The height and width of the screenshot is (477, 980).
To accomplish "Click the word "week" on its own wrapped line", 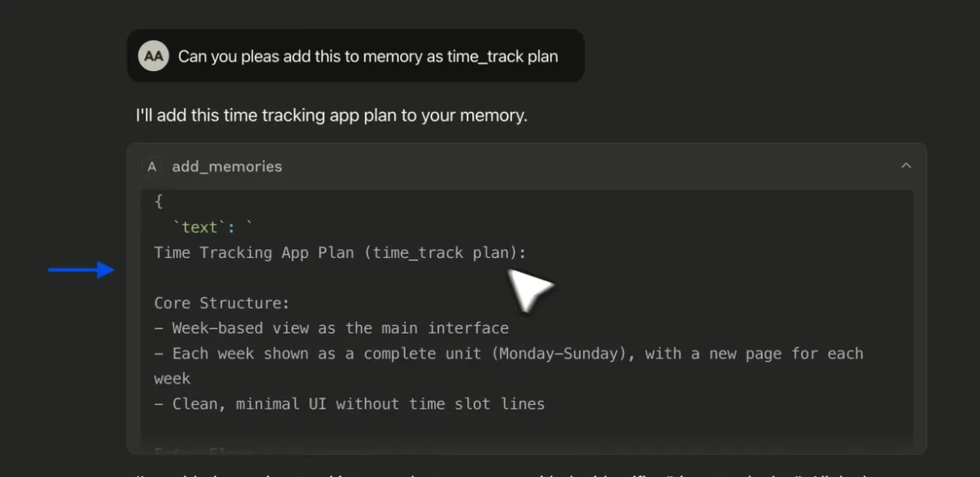I will (x=172, y=379).
